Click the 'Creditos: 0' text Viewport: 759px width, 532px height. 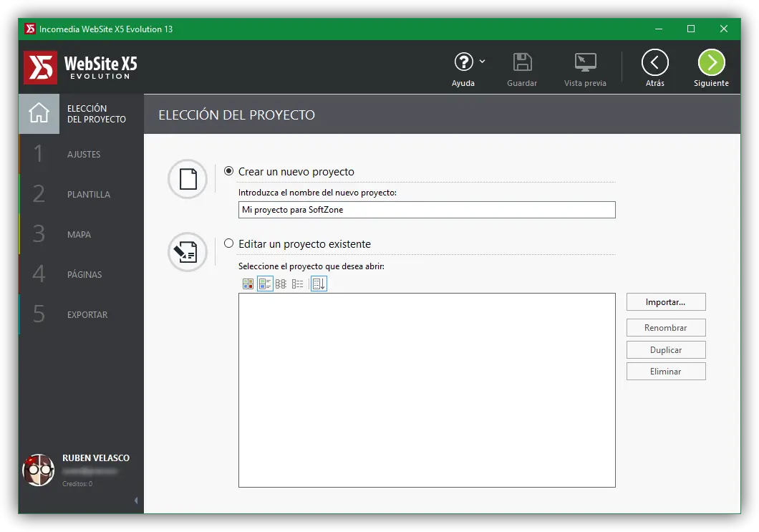tap(77, 483)
